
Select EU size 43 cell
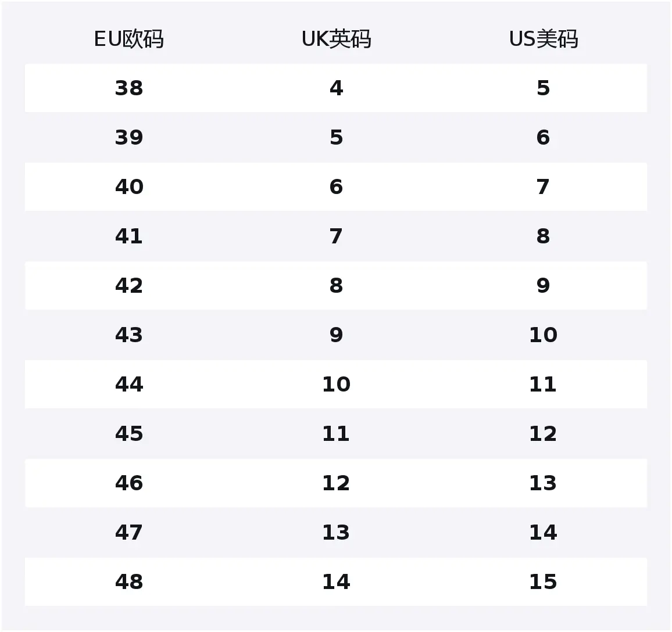click(128, 335)
